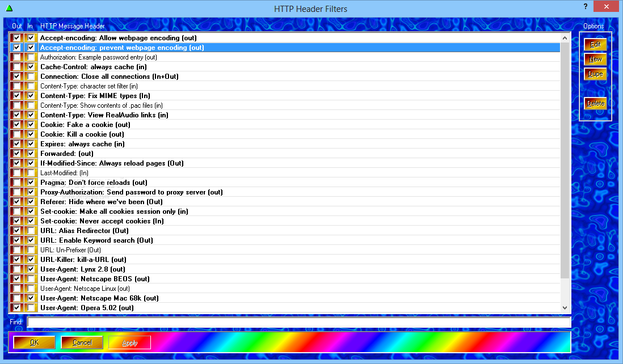The width and height of the screenshot is (623, 364).
Task: Click the Apply button
Action: (x=129, y=342)
